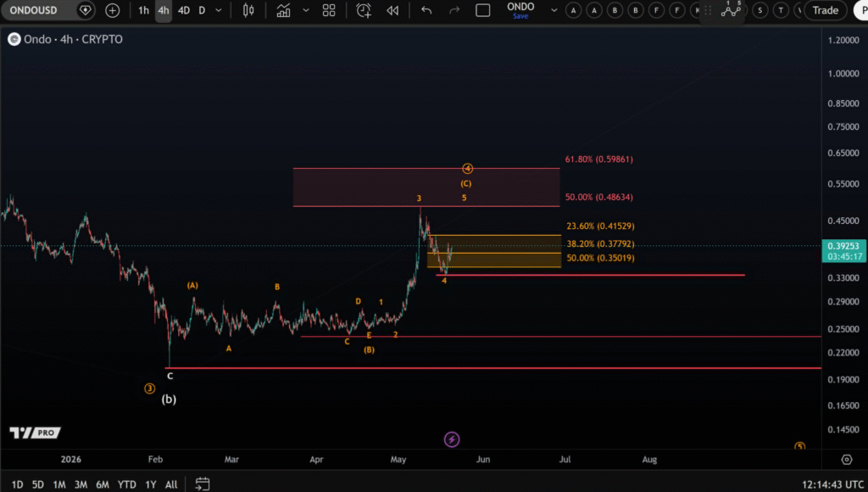Select the D daily timeframe
This screenshot has height=492, width=868.
[202, 10]
